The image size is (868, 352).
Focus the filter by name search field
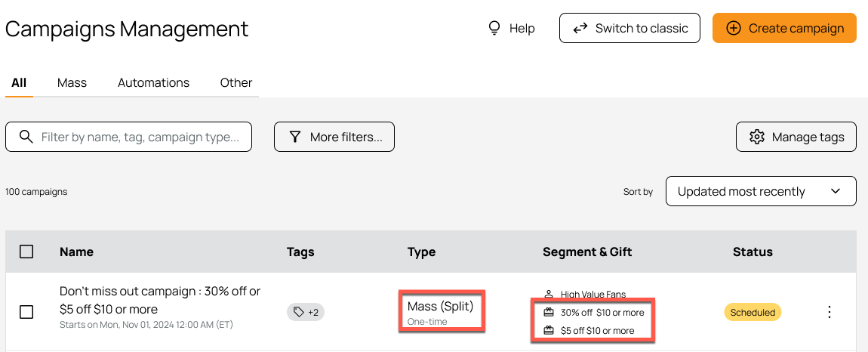pyautogui.click(x=128, y=137)
